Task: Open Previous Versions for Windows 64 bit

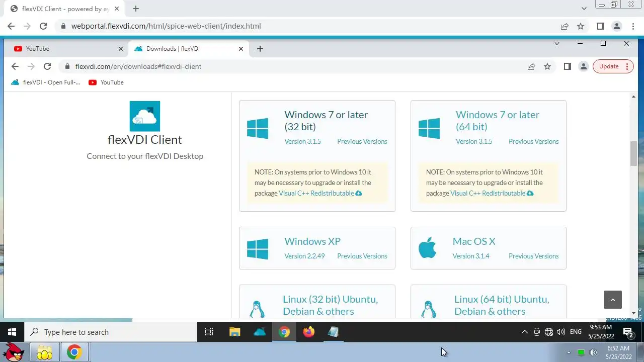Action: [533, 142]
